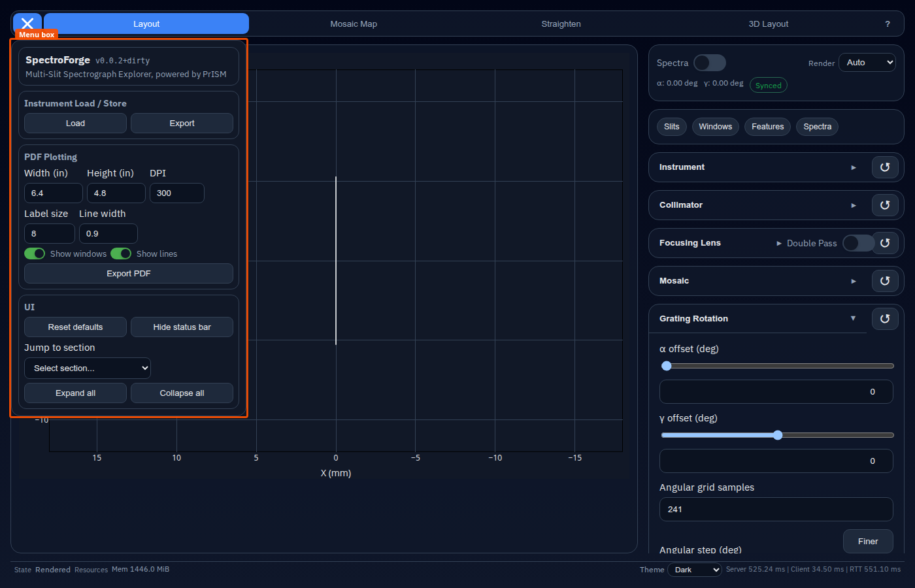The image size is (915, 588).
Task: Close the menu box with the X icon
Action: point(27,24)
